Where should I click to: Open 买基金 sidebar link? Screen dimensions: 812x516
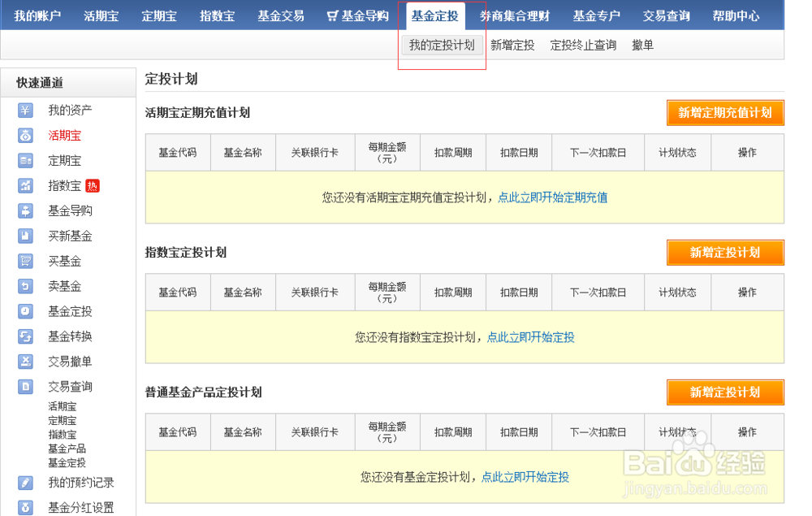pyautogui.click(x=65, y=261)
